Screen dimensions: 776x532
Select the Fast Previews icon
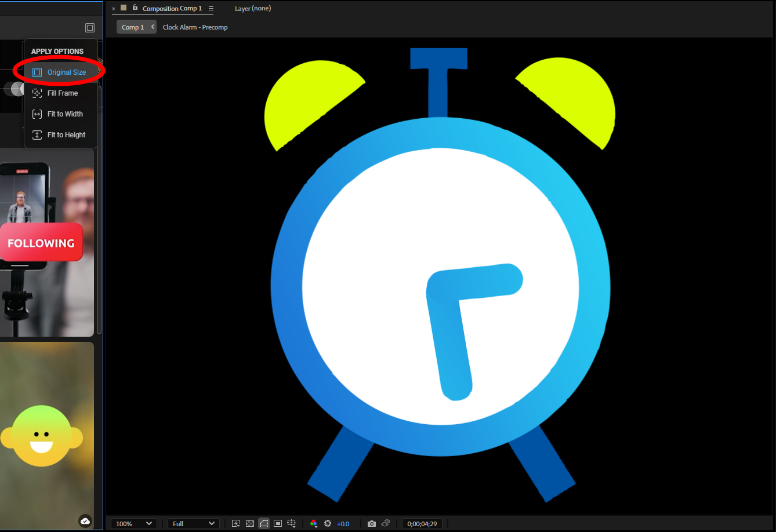click(x=236, y=523)
